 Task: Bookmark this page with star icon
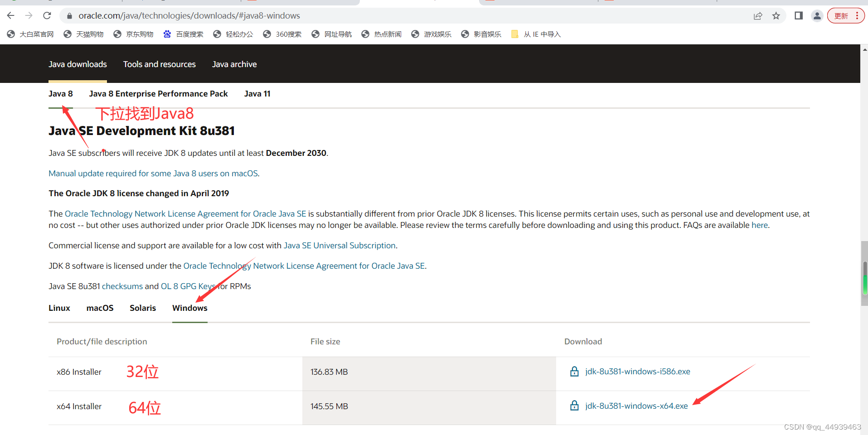776,16
